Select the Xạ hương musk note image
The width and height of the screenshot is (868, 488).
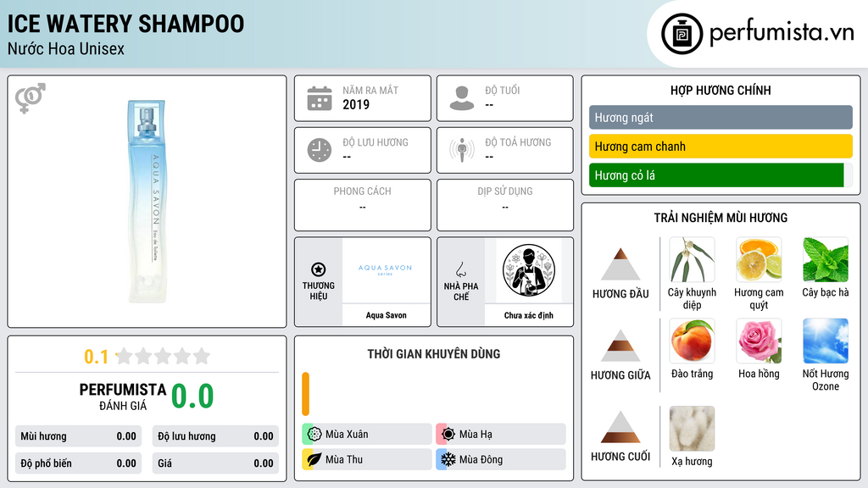(692, 429)
